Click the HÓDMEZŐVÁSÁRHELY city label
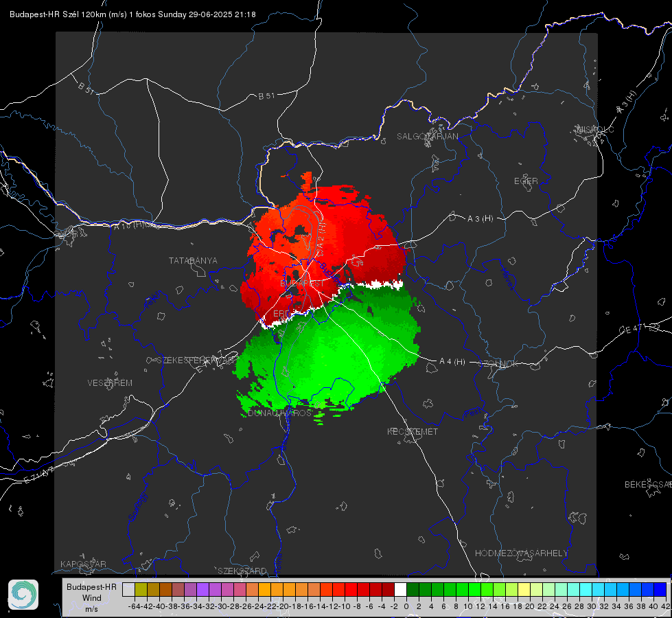 pos(521,553)
